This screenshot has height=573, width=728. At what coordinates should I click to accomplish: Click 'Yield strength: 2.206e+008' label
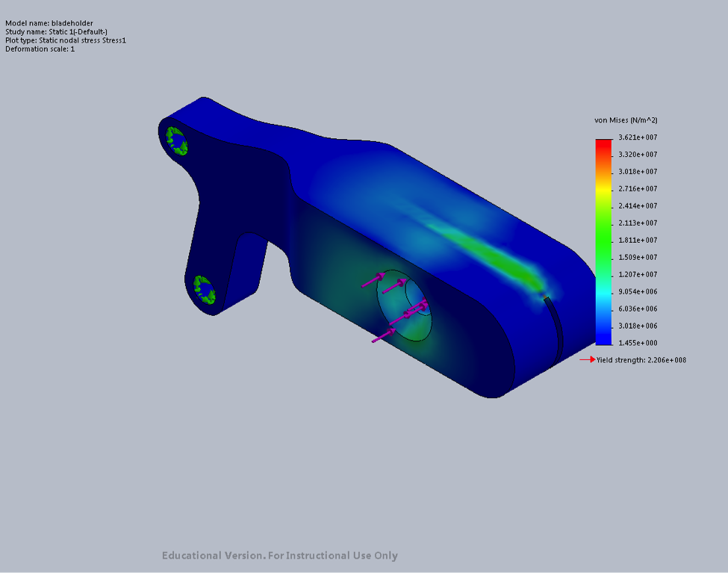tap(641, 360)
